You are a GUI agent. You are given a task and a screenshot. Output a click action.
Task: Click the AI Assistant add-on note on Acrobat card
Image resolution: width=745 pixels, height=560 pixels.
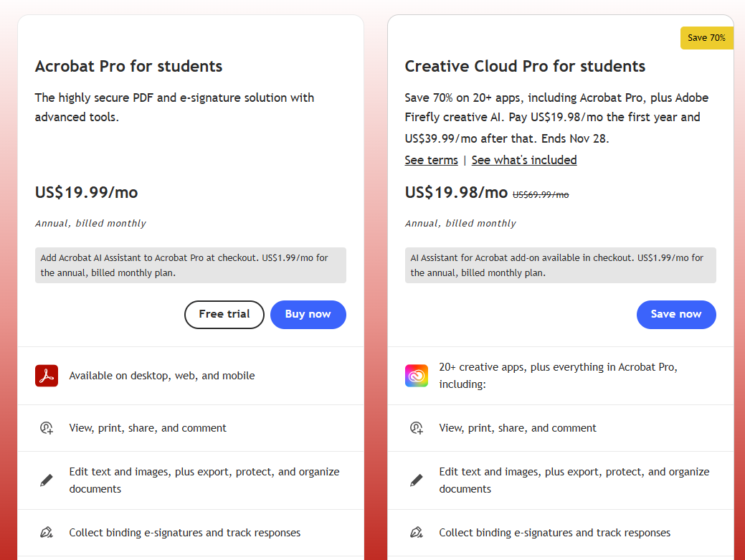190,265
